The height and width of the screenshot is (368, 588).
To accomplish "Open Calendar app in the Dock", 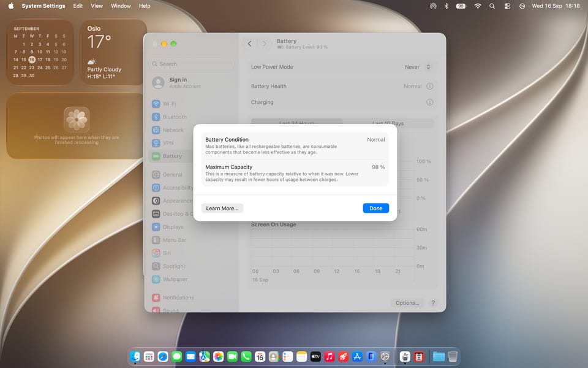I will (x=260, y=356).
